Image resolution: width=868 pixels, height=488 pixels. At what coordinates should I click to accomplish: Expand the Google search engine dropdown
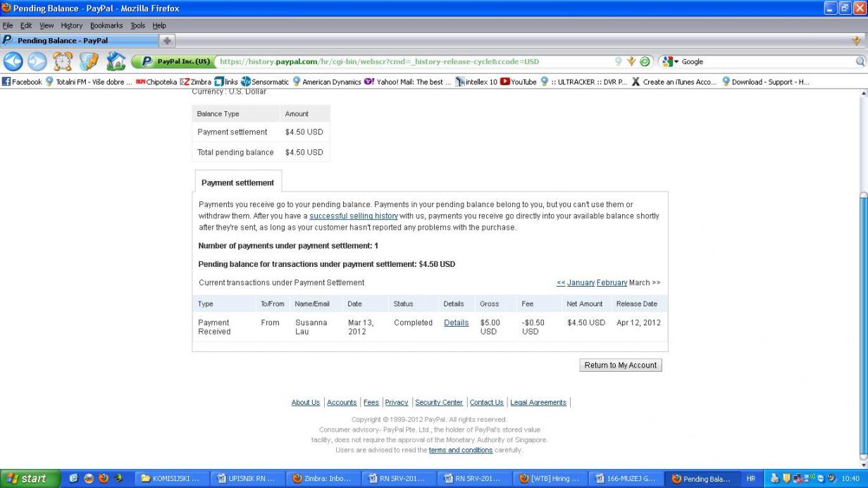(671, 61)
